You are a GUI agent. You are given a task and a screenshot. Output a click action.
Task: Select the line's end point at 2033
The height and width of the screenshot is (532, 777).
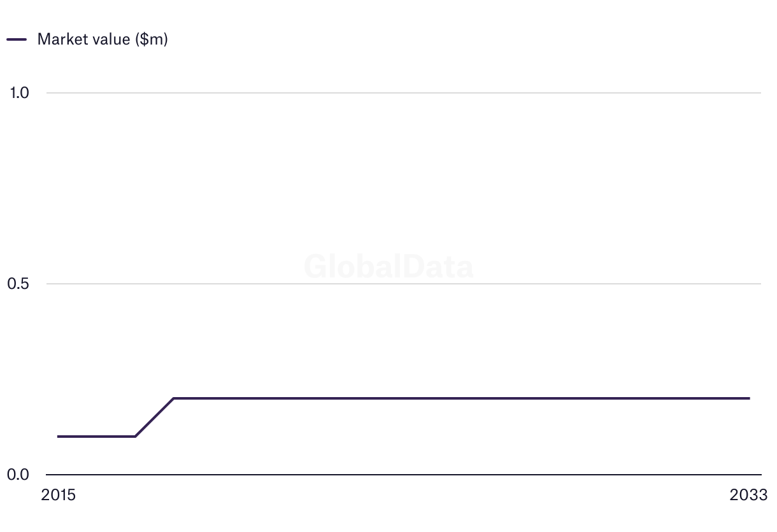[x=749, y=398]
